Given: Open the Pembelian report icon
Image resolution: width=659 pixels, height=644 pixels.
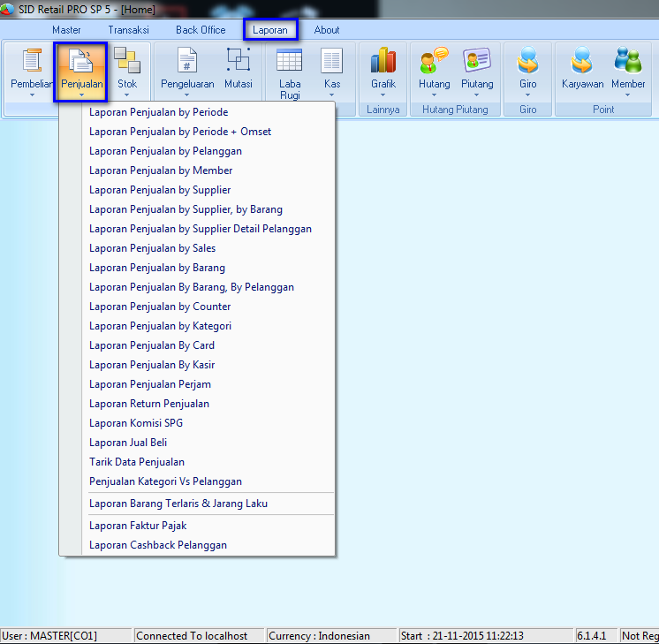Looking at the screenshot, I should [32, 61].
